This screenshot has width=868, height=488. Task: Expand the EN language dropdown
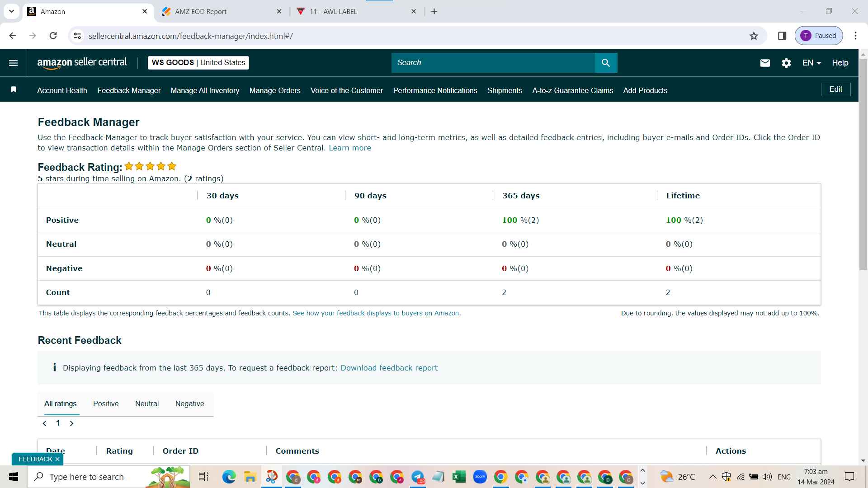pyautogui.click(x=811, y=63)
